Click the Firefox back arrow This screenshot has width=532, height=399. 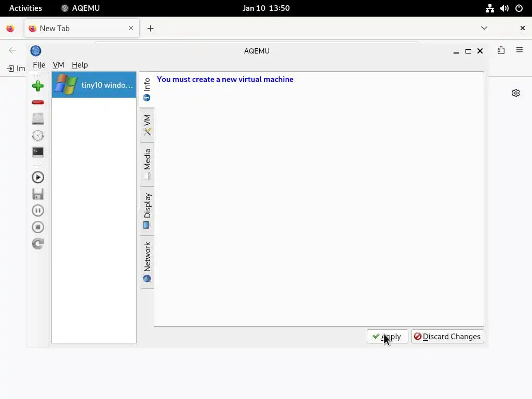pos(12,50)
